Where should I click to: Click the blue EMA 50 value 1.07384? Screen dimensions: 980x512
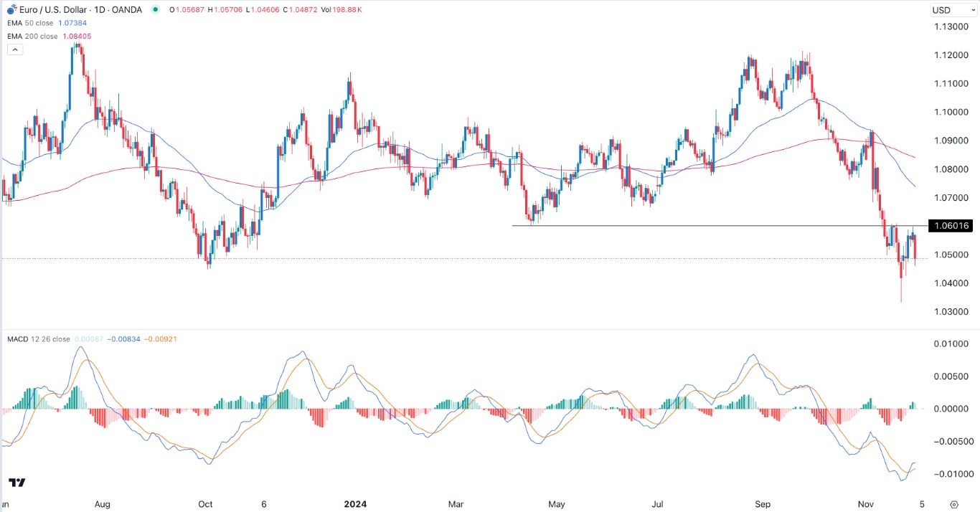70,23
